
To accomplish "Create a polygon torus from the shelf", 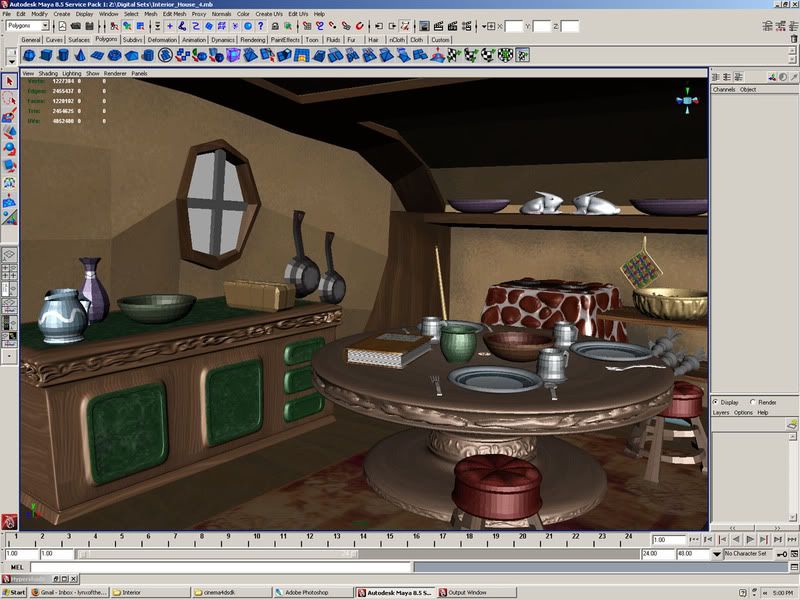I will pyautogui.click(x=114, y=55).
